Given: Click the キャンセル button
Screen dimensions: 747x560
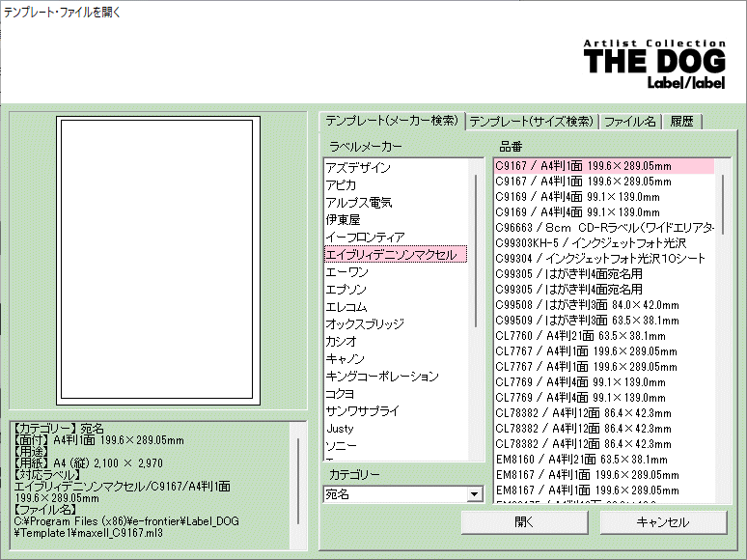Looking at the screenshot, I should (x=663, y=522).
